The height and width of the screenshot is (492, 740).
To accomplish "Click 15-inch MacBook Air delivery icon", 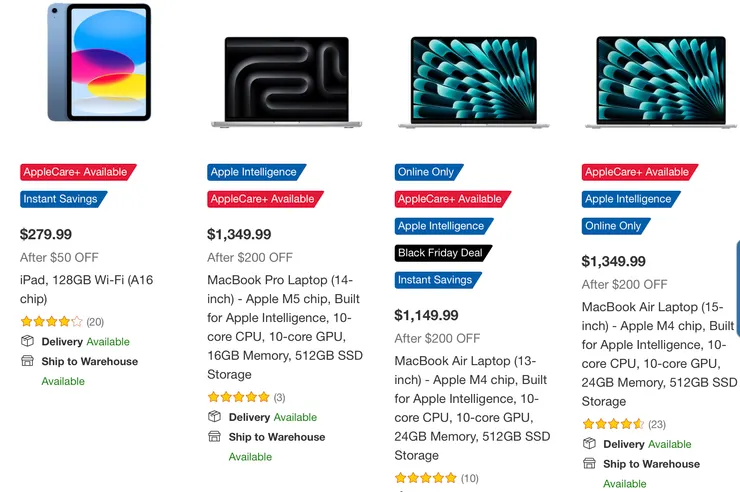I will (590, 444).
